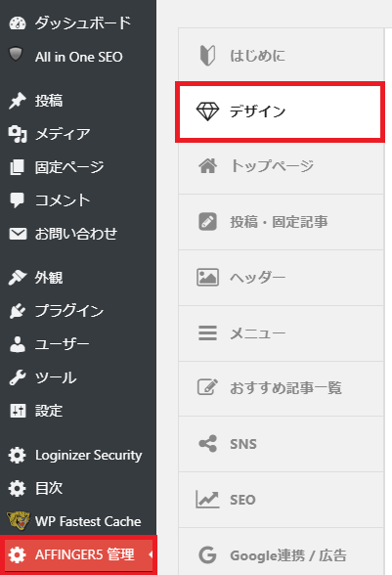Select the SEO settings tab
The height and width of the screenshot is (575, 392).
point(282,500)
